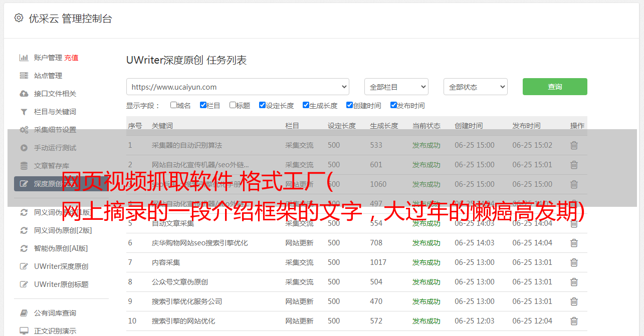Toggle the 标题 field checkbox
This screenshot has width=644, height=336.
pyautogui.click(x=233, y=105)
